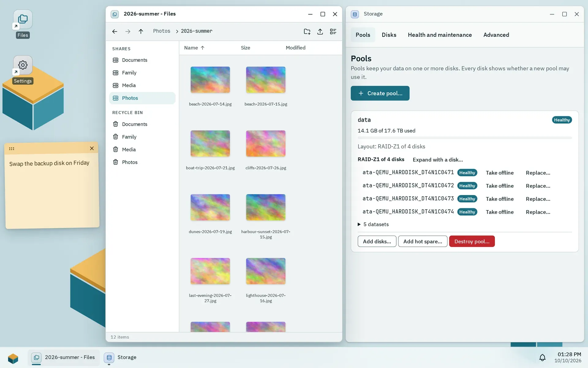Open the Media share in sidebar
588x368 pixels.
click(142, 85)
